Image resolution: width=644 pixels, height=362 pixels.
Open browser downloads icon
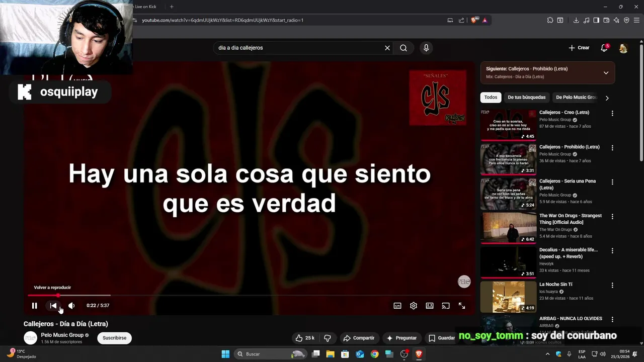tap(576, 20)
